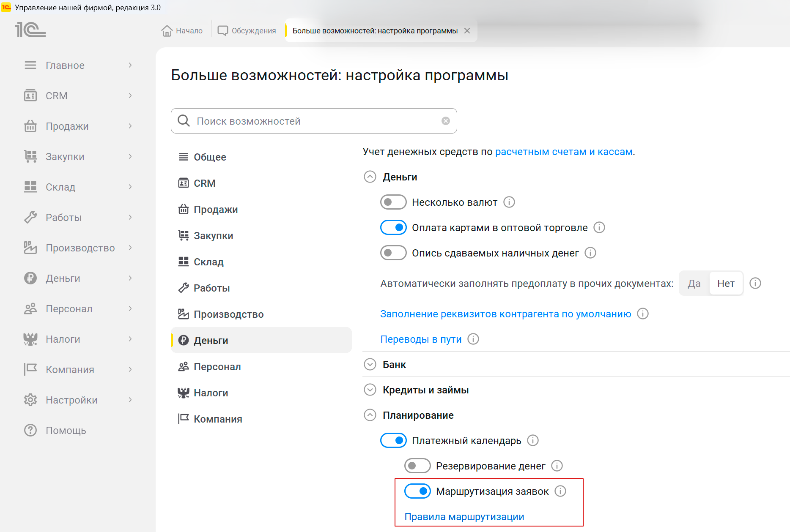
Task: Click the Налоги eagle icon in the left sidebar
Action: click(x=30, y=339)
